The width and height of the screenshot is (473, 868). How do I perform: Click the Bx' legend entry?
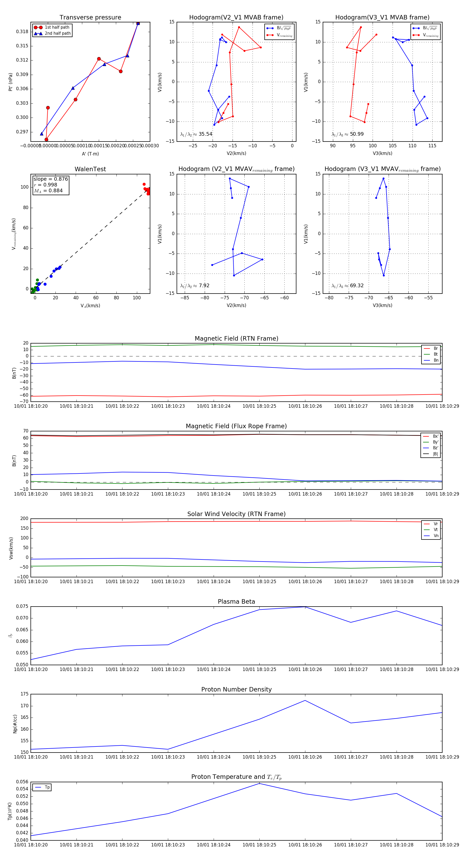coord(431,436)
